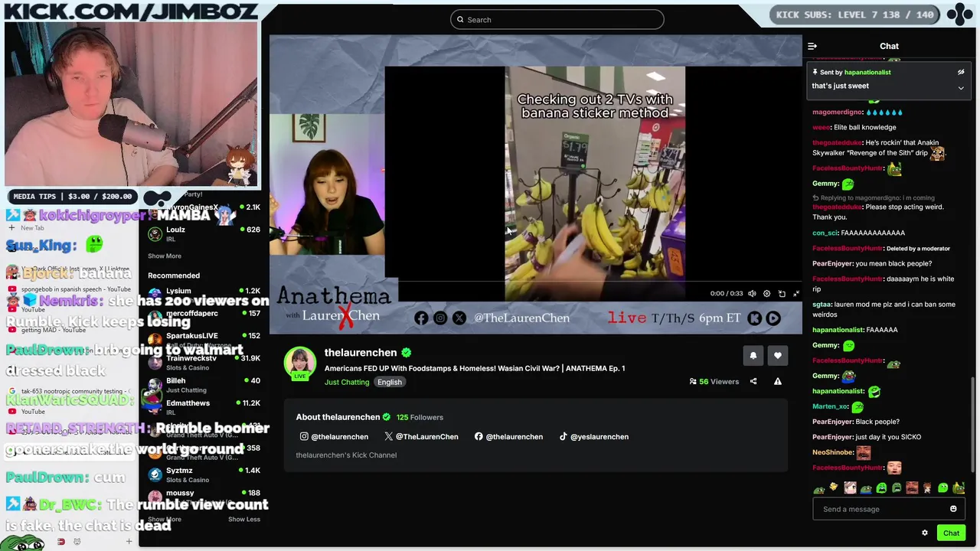Share the stream via share icon
The image size is (980, 551).
753,381
